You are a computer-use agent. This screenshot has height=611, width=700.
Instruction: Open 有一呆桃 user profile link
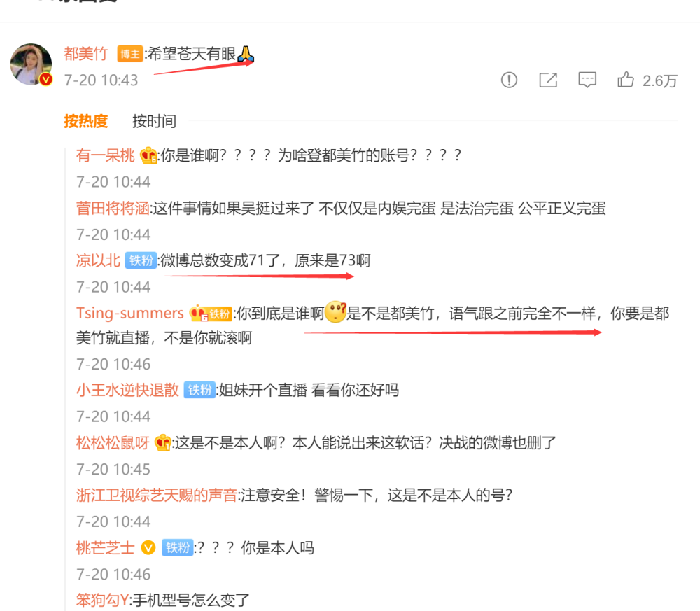pos(106,155)
